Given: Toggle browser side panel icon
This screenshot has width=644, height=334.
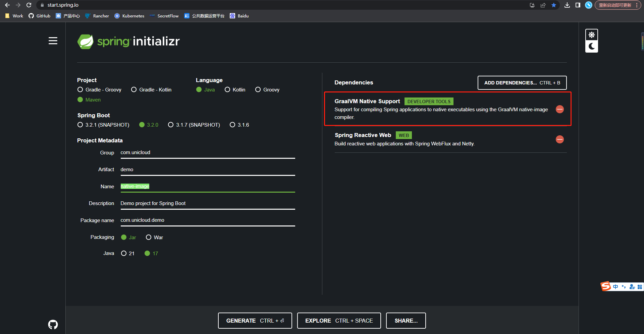Looking at the screenshot, I should click(x=578, y=5).
